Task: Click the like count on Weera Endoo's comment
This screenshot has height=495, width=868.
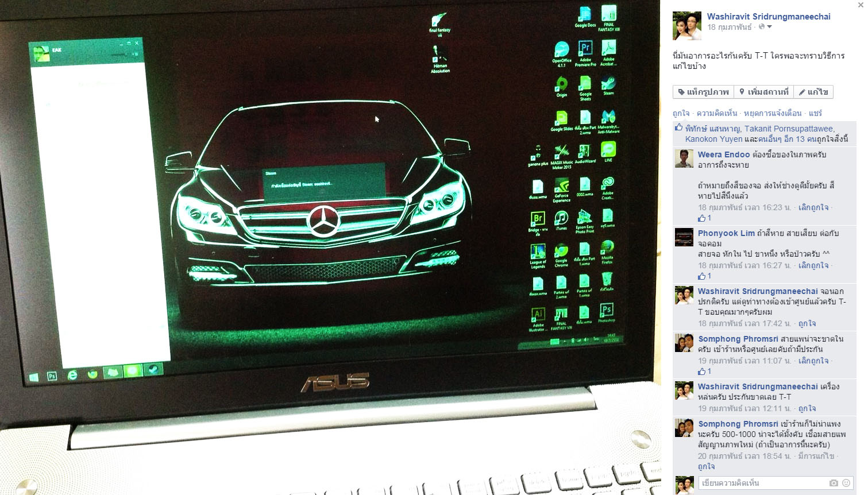Action: pos(704,218)
